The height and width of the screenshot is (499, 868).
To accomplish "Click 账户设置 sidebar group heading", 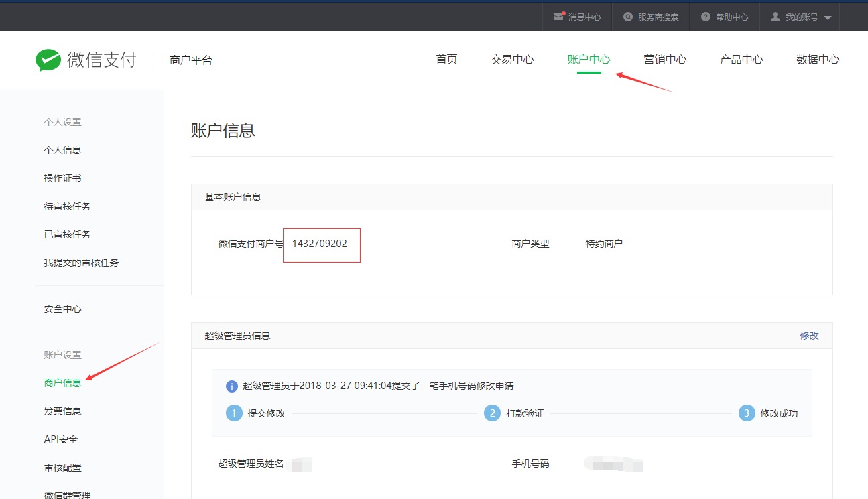I will pos(63,355).
